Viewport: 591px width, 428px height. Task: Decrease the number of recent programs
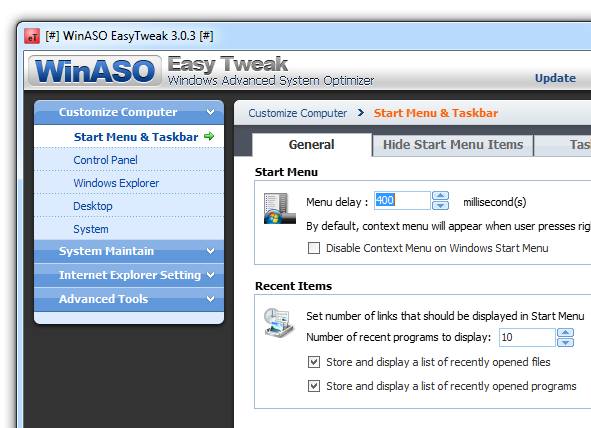coord(565,342)
